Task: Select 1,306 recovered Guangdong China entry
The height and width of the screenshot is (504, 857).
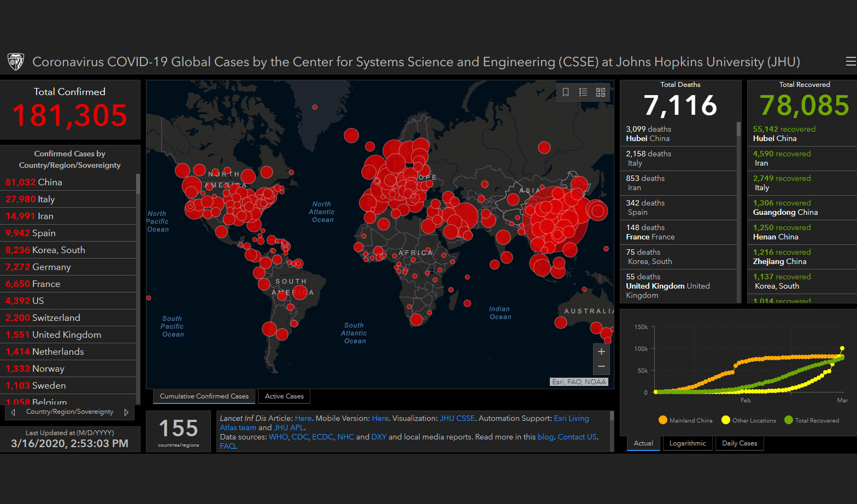Action: [x=802, y=208]
